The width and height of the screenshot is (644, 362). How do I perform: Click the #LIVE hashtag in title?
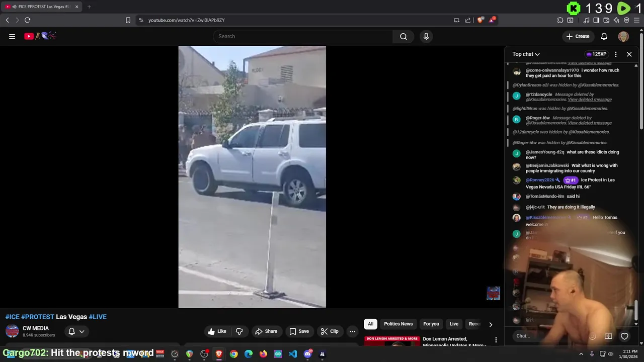coord(98,317)
